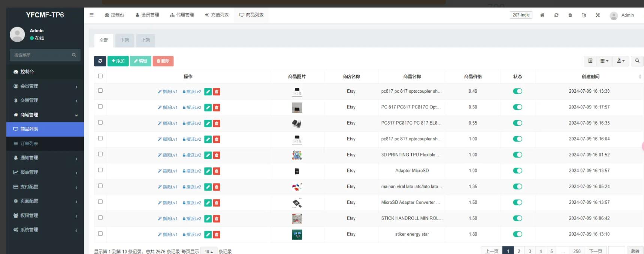Check the select-all checkbox in table header
The height and width of the screenshot is (254, 644).
click(100, 76)
